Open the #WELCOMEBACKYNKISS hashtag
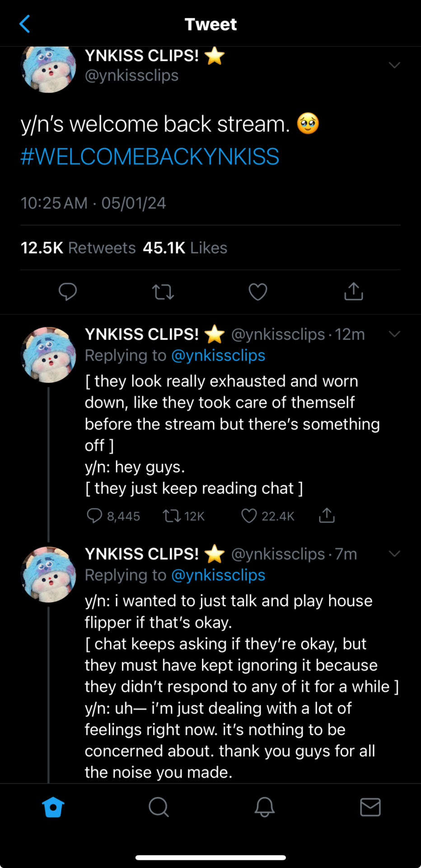Screen dimensions: 421x868 (x=150, y=157)
